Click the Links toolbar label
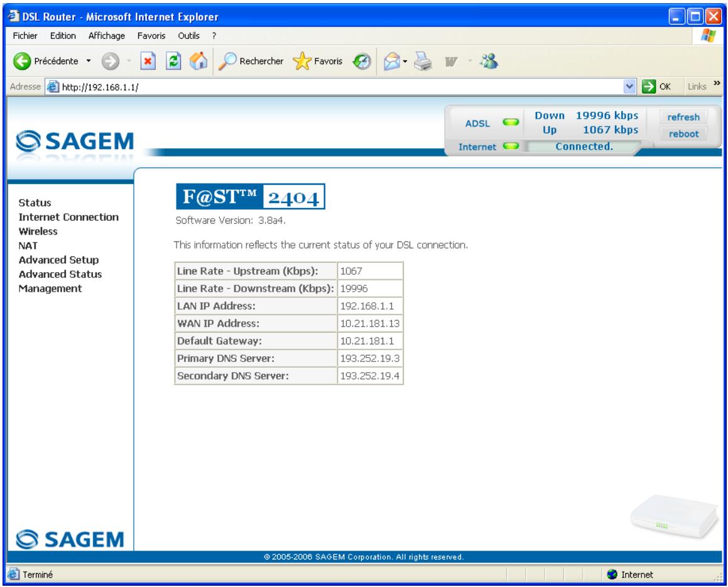Image resolution: width=728 pixels, height=587 pixels. click(x=697, y=86)
